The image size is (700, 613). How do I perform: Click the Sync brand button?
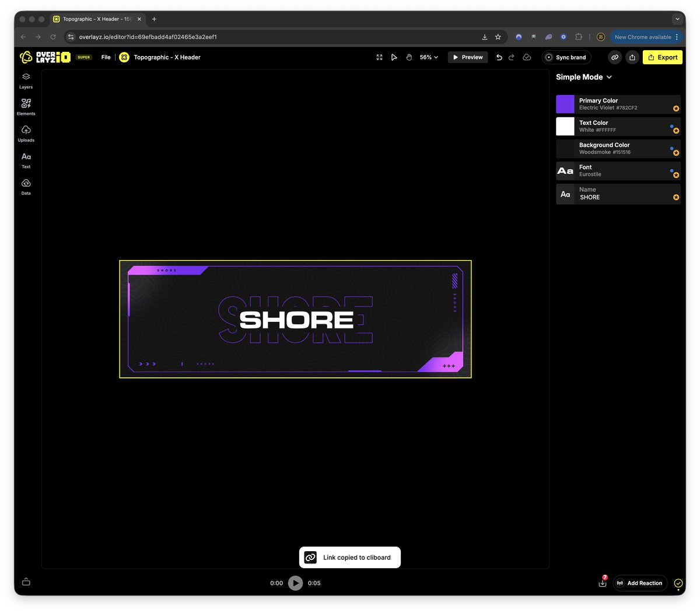pos(566,57)
